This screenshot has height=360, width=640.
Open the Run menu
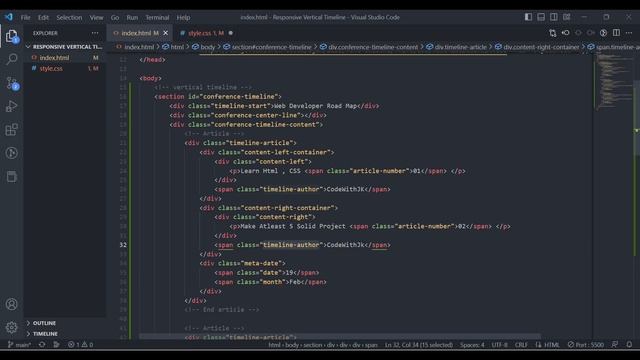[x=132, y=17]
